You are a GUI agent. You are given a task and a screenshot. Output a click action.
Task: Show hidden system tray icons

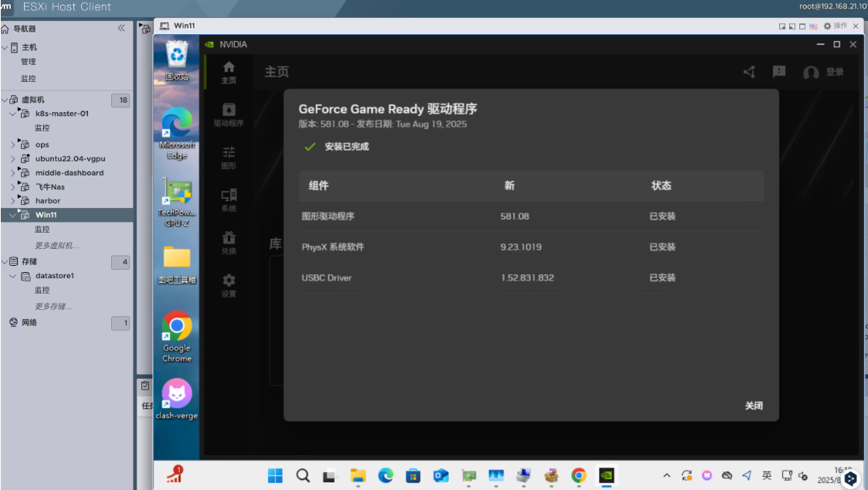[666, 475]
